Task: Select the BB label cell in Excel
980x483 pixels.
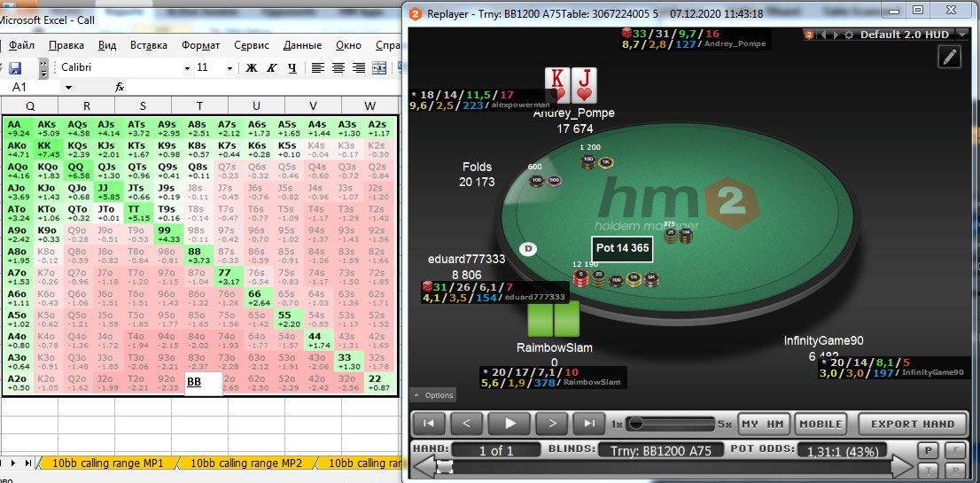Action: click(204, 383)
